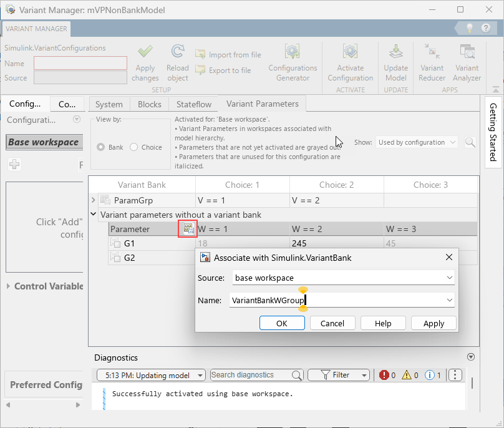Open the Configurations Generator
This screenshot has height=428, width=504.
tap(293, 63)
